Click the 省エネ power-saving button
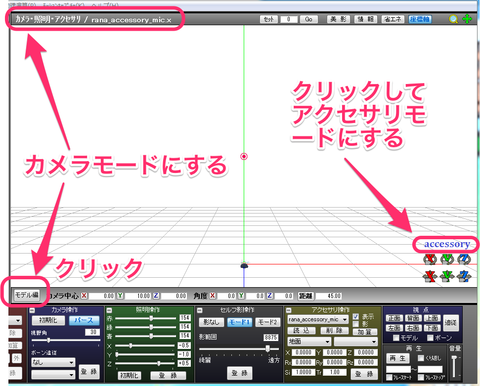The image size is (480, 386). (x=393, y=19)
